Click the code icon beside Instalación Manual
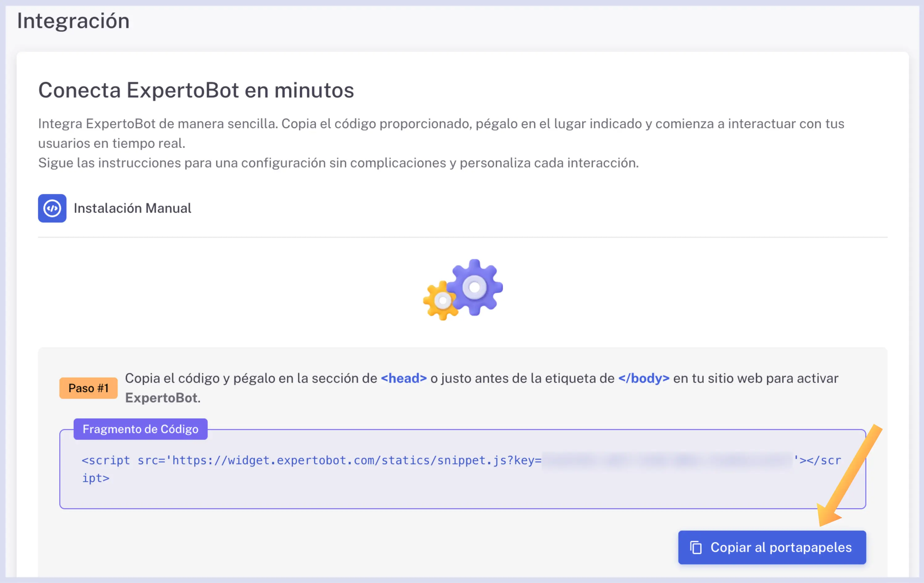 click(52, 208)
